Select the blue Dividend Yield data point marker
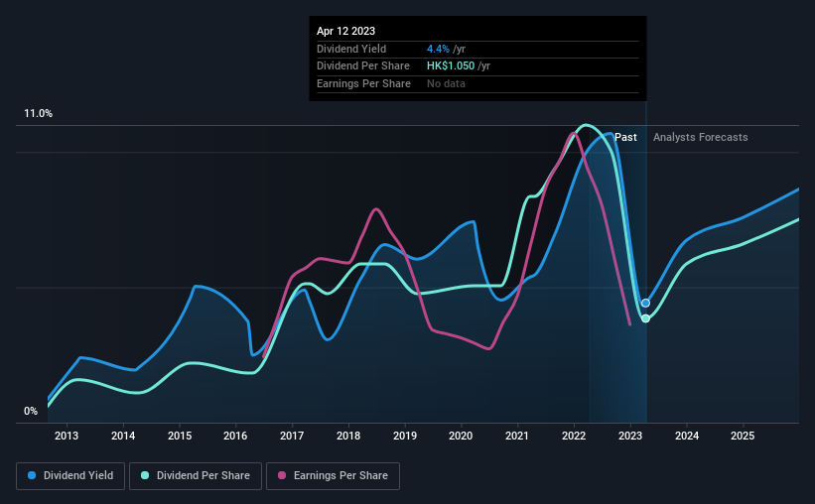The image size is (815, 504). click(645, 303)
